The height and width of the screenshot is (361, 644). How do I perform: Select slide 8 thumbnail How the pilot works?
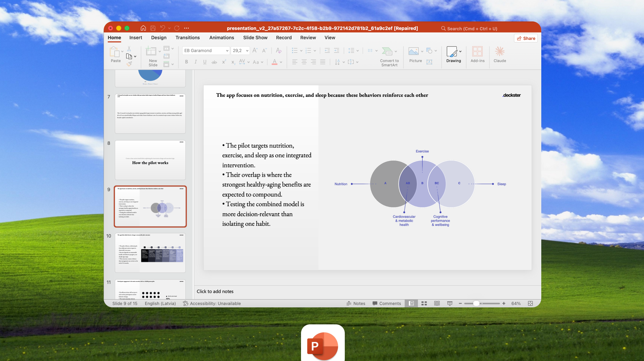coord(150,160)
